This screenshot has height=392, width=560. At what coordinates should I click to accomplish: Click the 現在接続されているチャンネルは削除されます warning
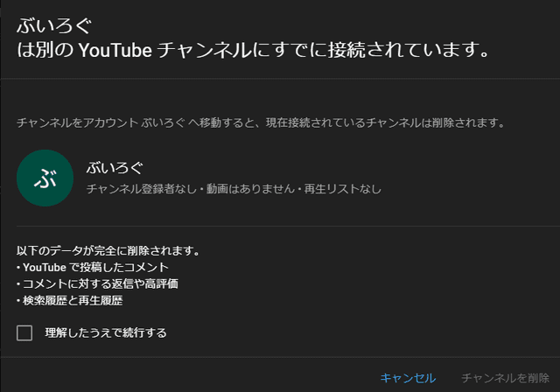(385, 122)
